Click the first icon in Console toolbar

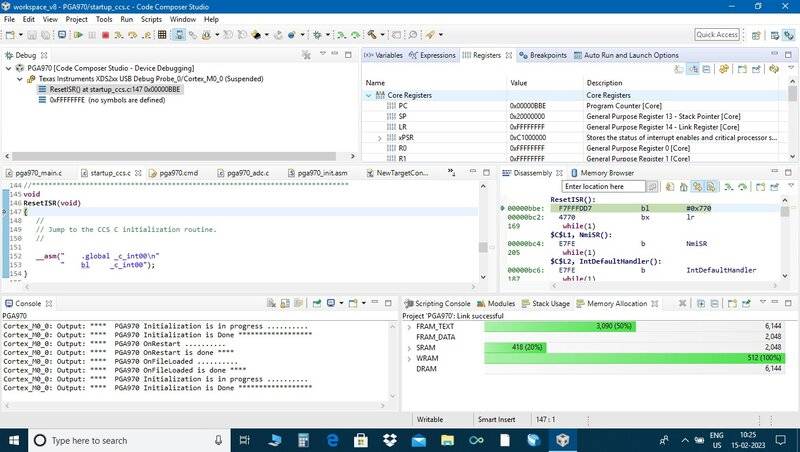271,303
